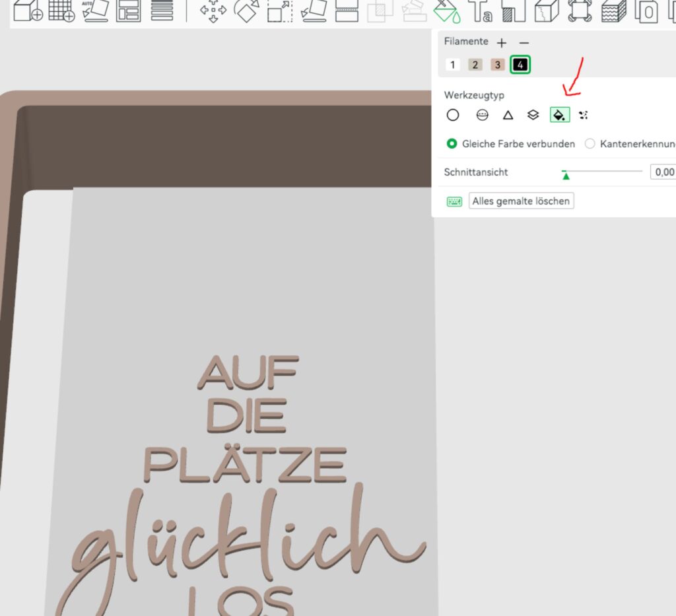The image size is (676, 616).
Task: Choose the height range layers tool type
Action: coord(533,115)
